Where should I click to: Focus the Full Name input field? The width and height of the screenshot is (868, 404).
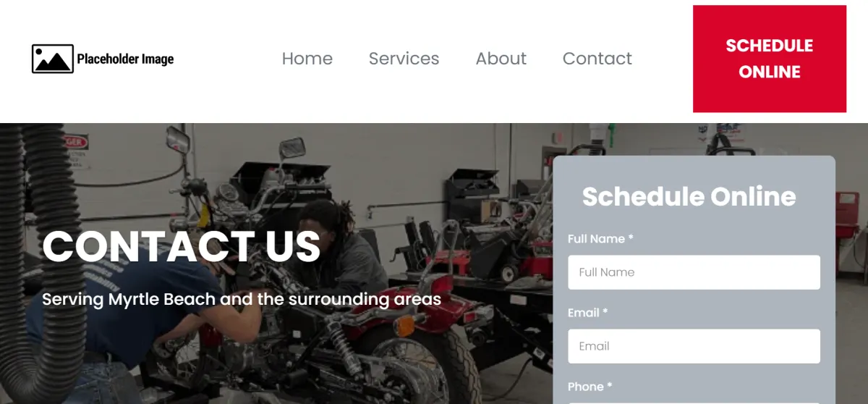[x=694, y=272]
